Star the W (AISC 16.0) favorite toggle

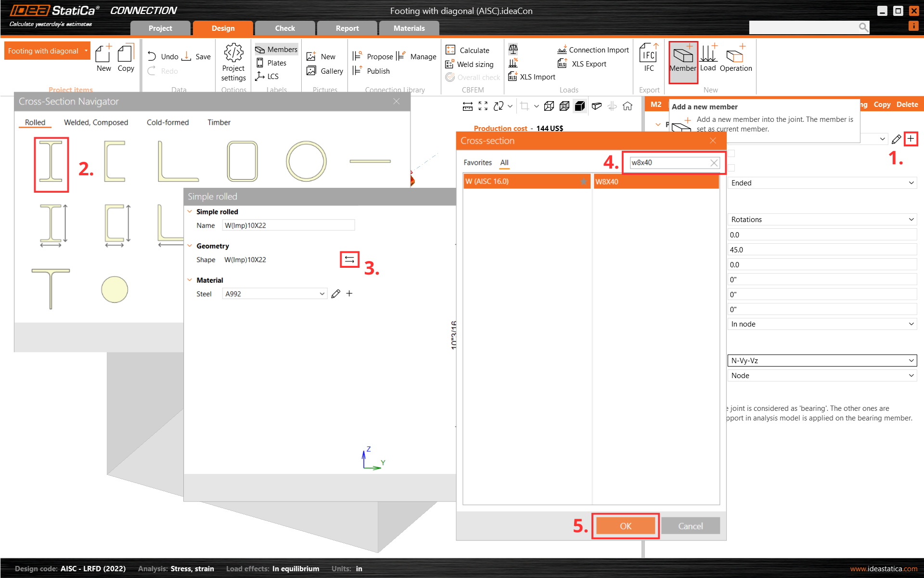tap(583, 182)
